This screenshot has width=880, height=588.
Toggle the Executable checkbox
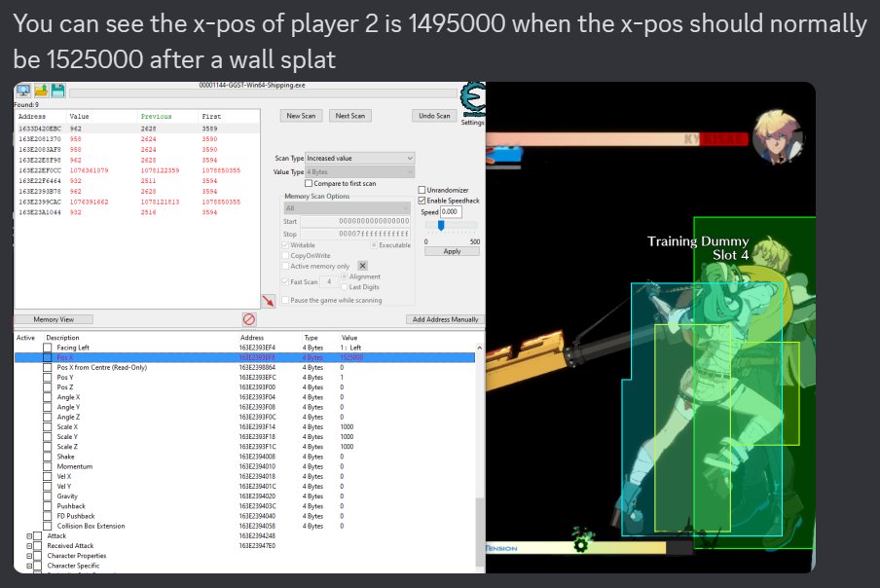(374, 245)
